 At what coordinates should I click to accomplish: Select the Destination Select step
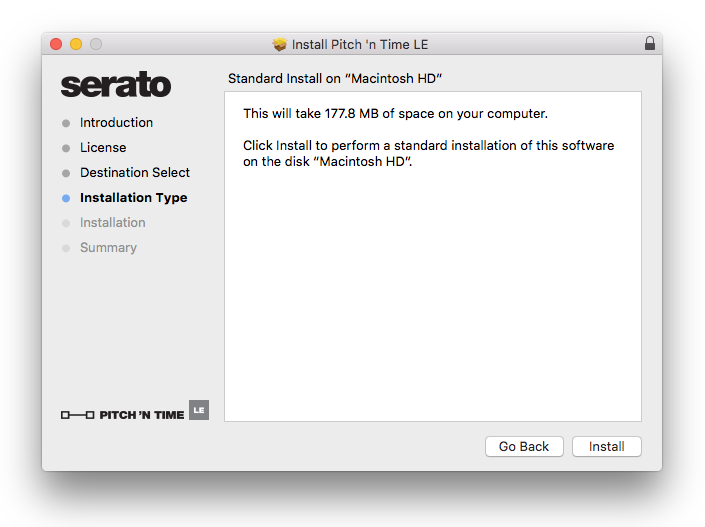(135, 173)
